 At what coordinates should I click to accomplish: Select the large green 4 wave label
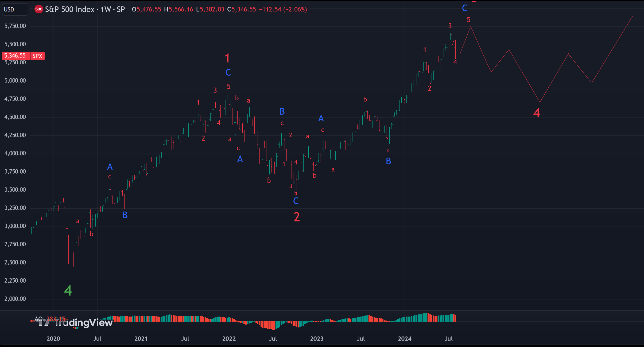coord(68,290)
